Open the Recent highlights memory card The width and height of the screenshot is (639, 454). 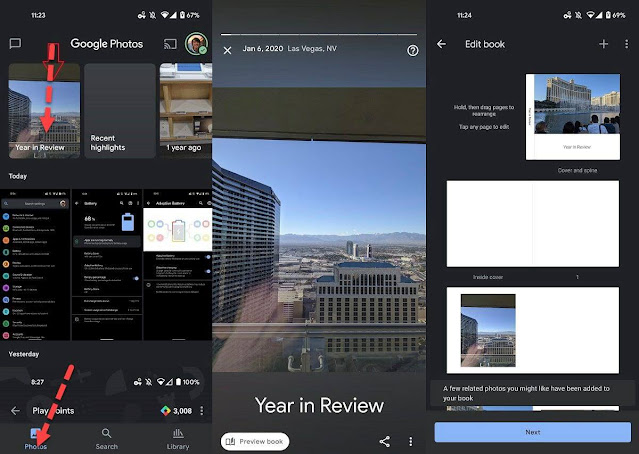120,110
